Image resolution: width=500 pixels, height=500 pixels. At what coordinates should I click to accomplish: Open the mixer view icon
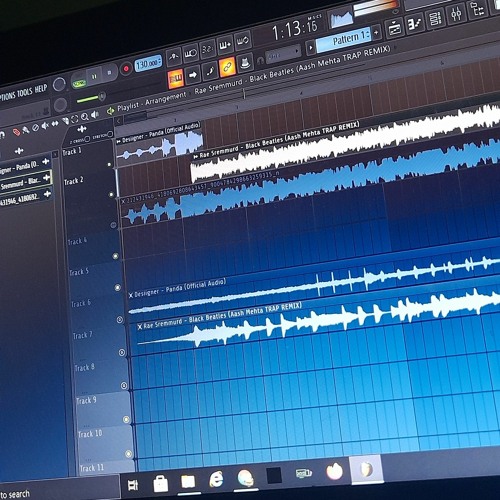coord(456,13)
